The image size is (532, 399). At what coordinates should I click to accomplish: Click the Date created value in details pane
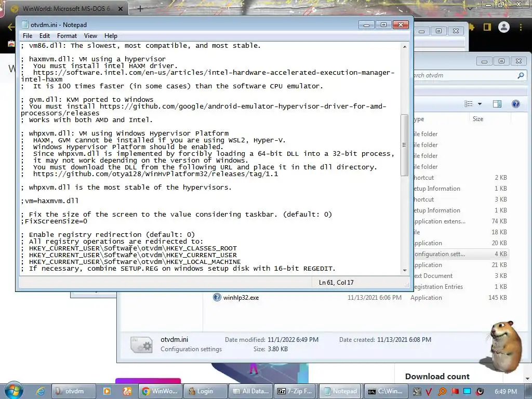click(x=404, y=340)
